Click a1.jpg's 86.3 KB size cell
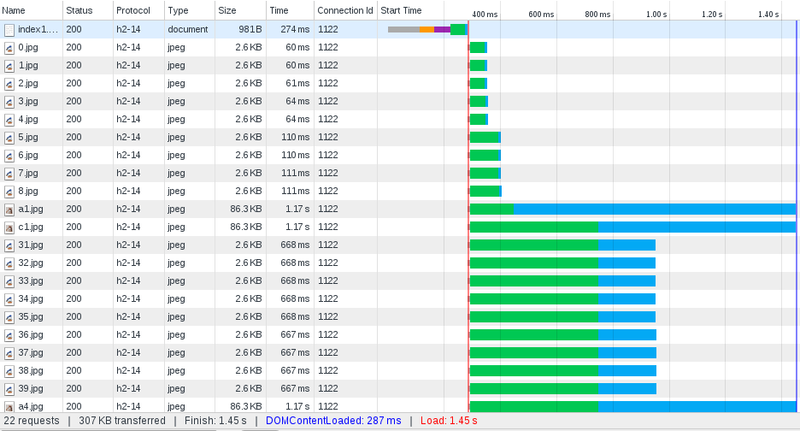This screenshot has height=431, width=800. [x=246, y=209]
